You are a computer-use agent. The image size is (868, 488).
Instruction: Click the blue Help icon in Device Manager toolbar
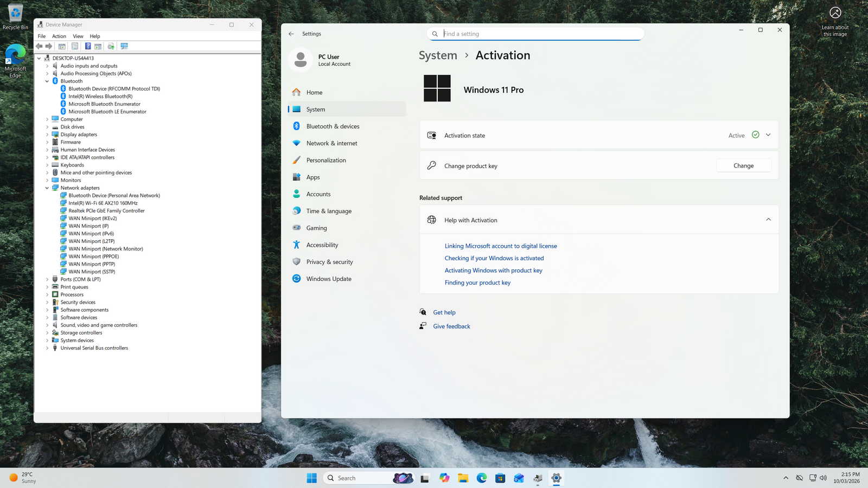(88, 46)
